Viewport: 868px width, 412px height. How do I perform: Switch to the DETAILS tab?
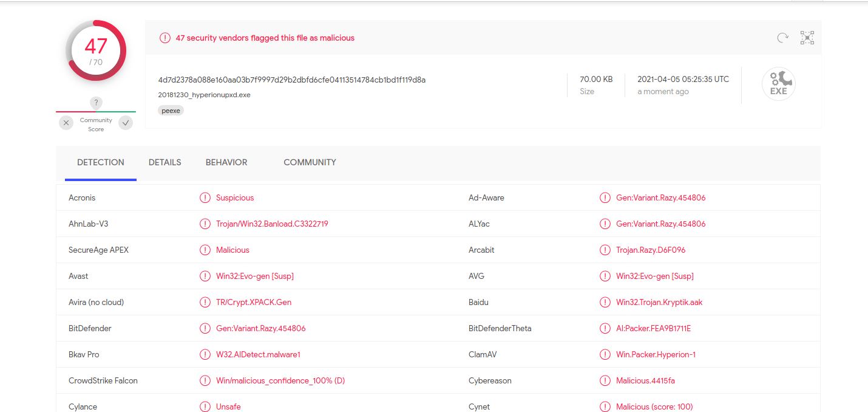click(165, 162)
